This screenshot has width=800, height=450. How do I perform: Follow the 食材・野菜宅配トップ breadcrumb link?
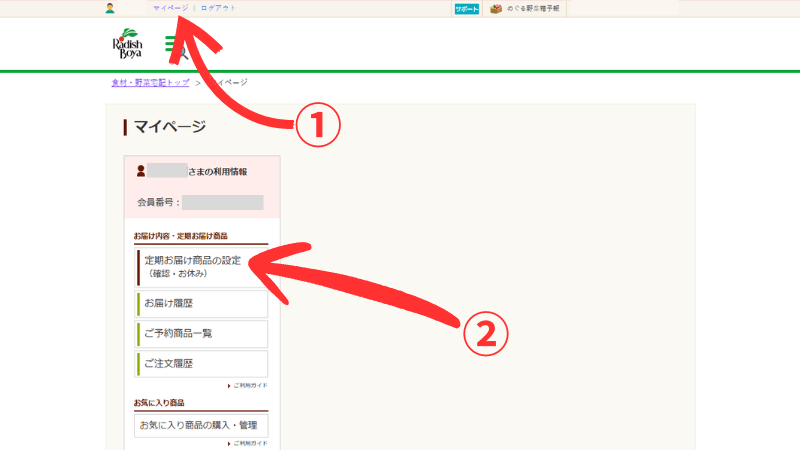tap(151, 82)
